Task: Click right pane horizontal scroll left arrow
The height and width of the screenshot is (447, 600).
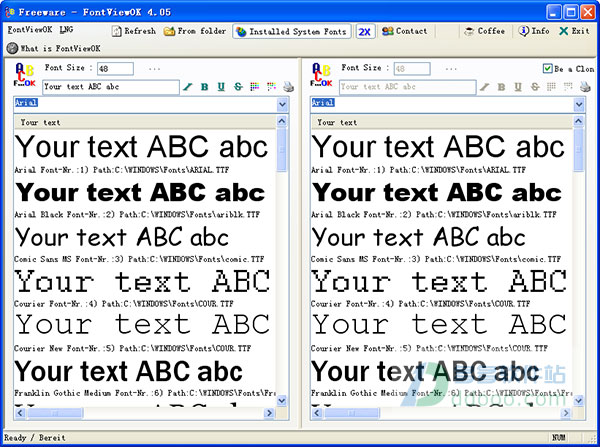Action: tap(316, 413)
